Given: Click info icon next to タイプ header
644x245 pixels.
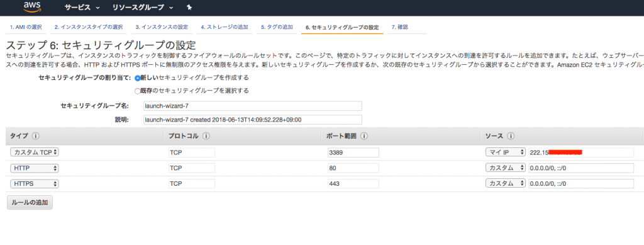Looking at the screenshot, I should (x=35, y=136).
